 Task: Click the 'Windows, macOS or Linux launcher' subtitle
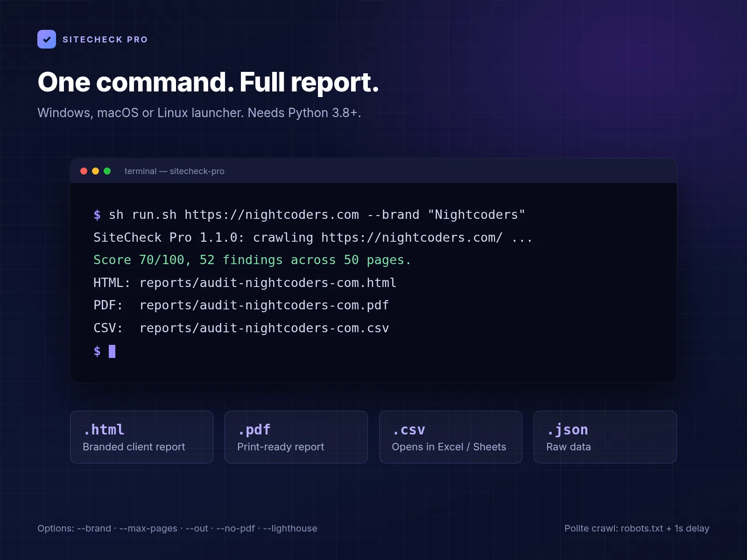click(x=199, y=113)
